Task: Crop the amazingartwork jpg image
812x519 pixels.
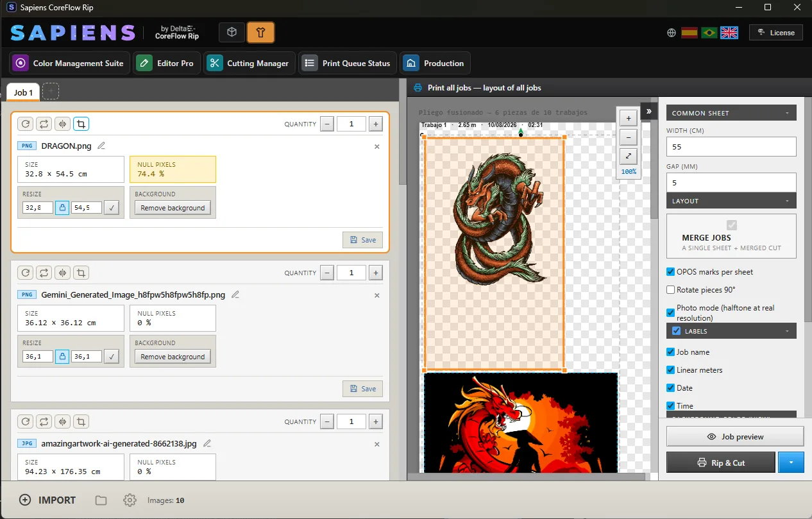Action: coord(81,422)
